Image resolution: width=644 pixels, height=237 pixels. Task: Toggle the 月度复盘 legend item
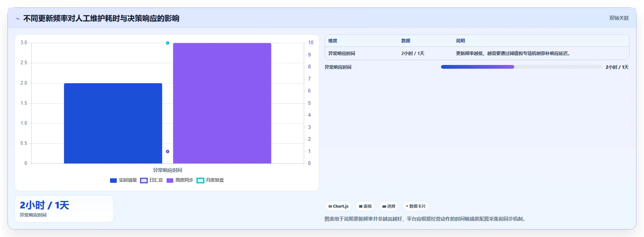click(210, 180)
